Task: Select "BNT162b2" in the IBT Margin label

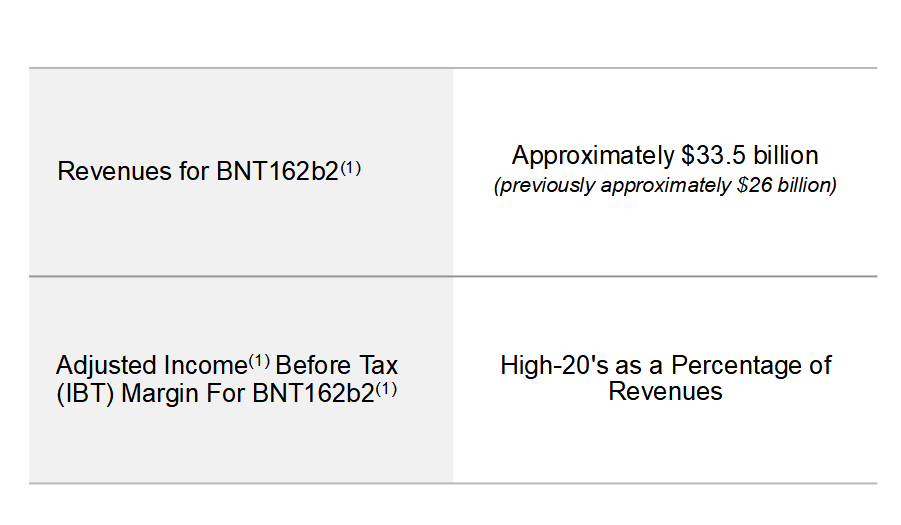Action: [313, 392]
